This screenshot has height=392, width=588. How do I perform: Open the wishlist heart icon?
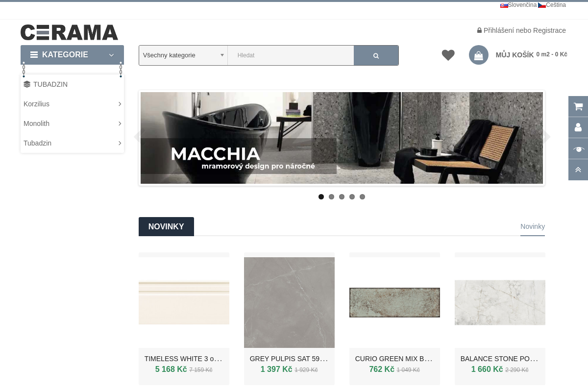tap(448, 55)
